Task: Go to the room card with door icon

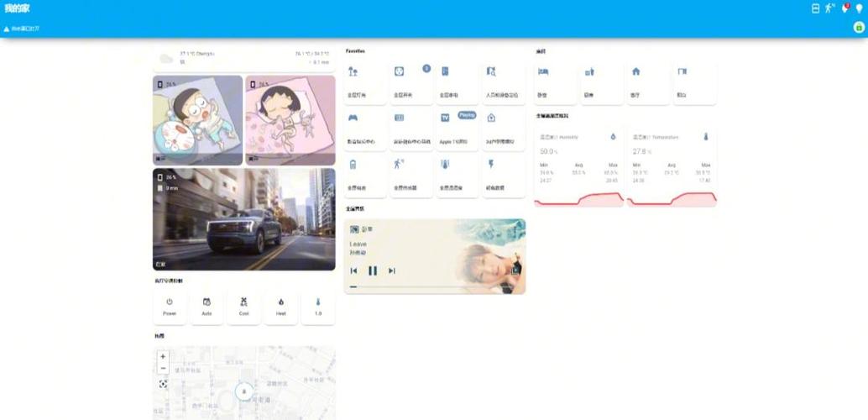Action: click(695, 83)
